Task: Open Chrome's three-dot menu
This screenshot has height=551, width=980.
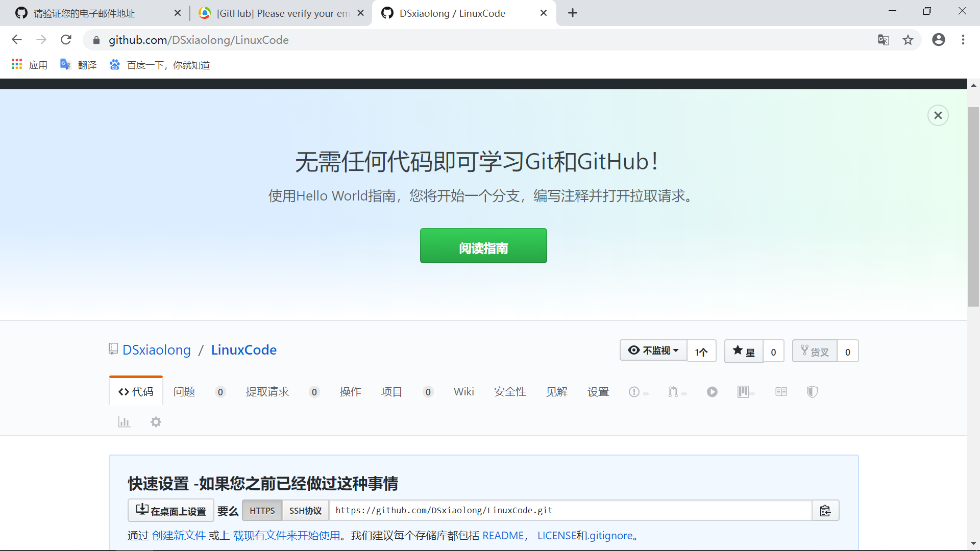Action: click(x=963, y=40)
